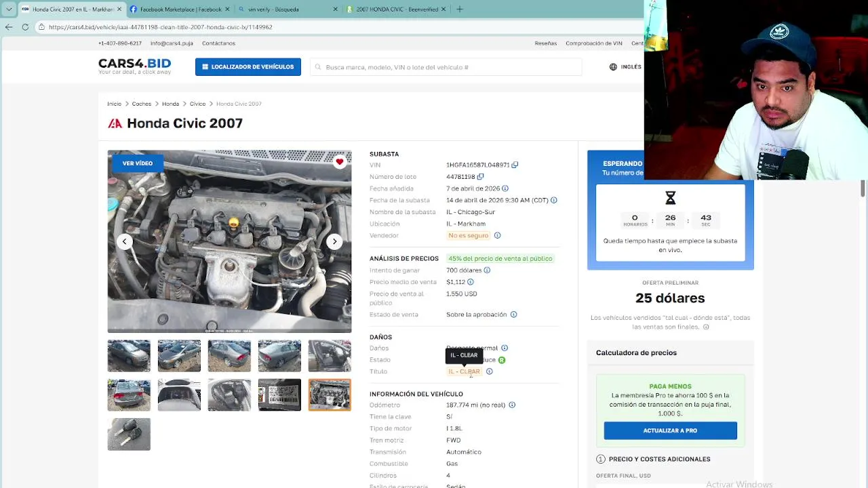Copy the lot number 44781198 icon
This screenshot has width=868, height=488.
(x=480, y=177)
